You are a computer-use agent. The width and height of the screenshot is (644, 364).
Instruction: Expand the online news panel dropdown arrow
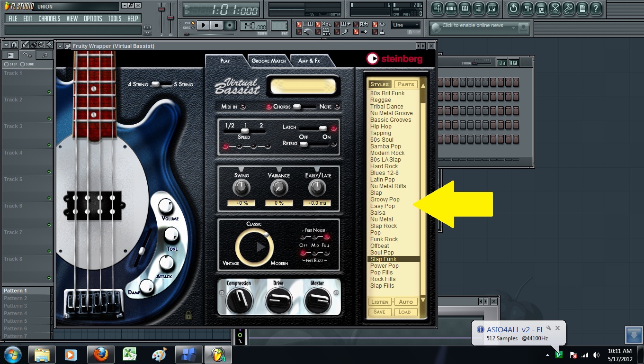[513, 28]
